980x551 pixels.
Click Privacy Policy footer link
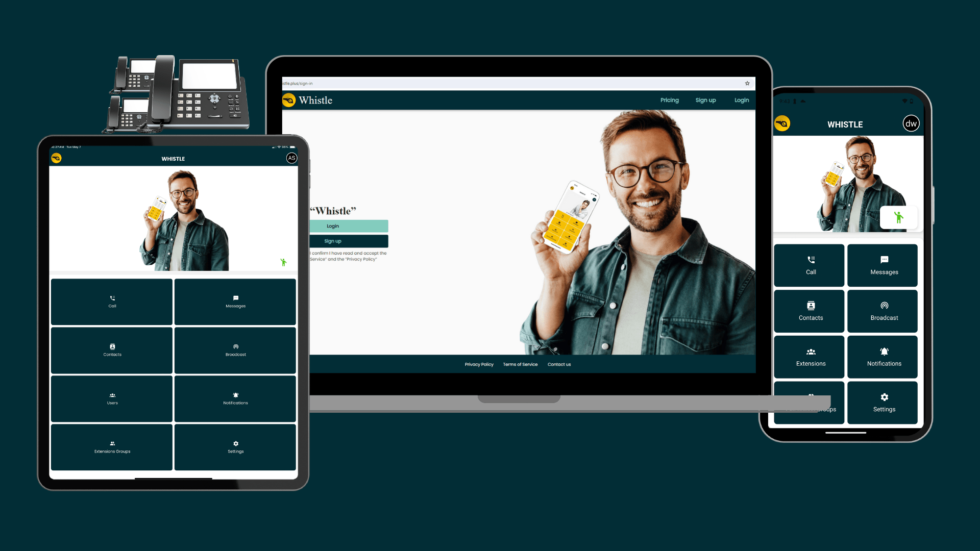pos(478,364)
